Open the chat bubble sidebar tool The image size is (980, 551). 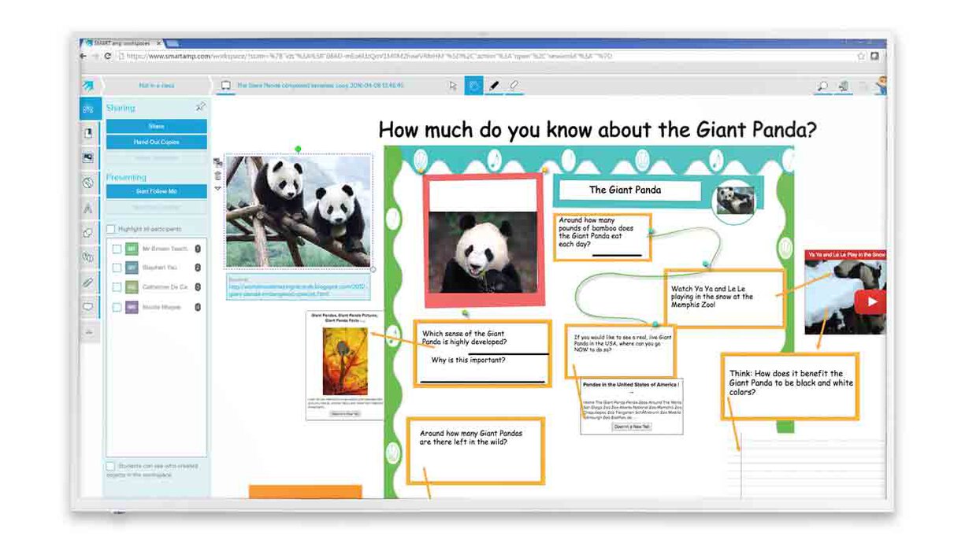click(x=88, y=307)
